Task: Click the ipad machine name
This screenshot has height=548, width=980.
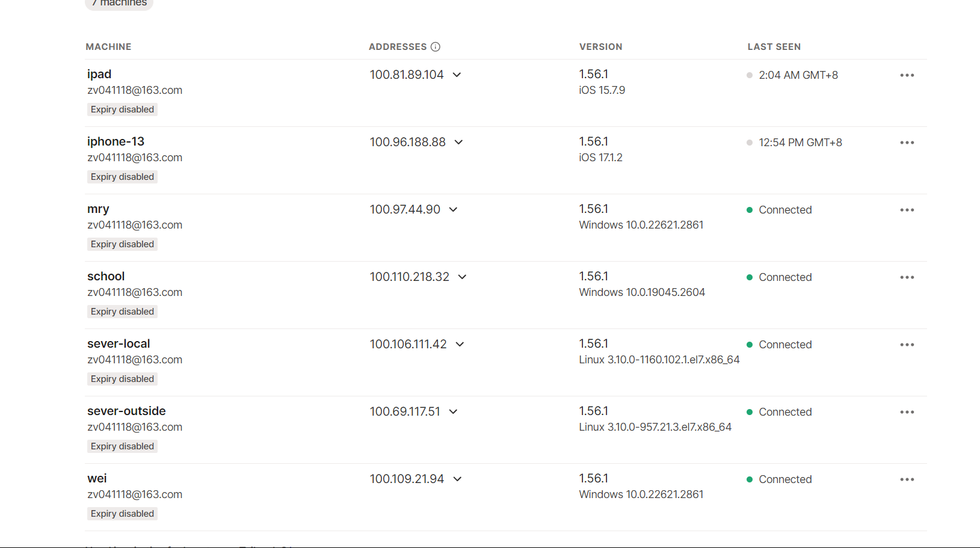Action: [99, 74]
